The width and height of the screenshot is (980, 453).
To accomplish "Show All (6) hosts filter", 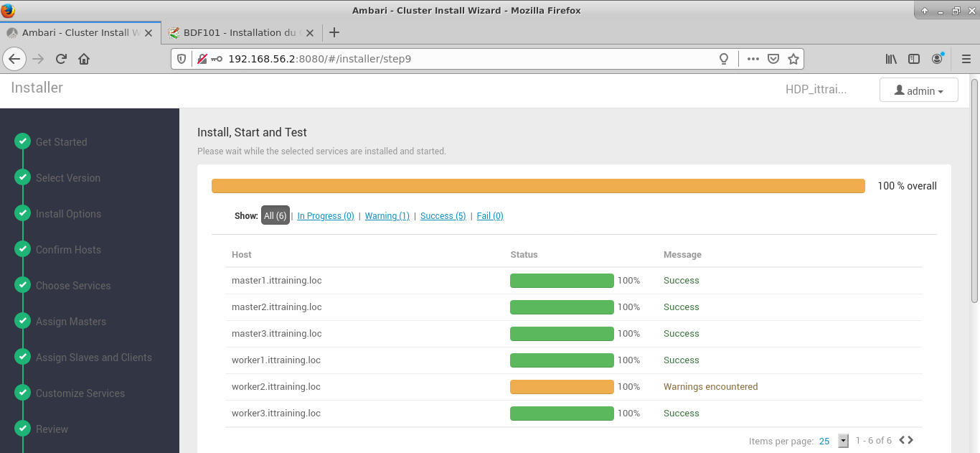I will pyautogui.click(x=275, y=216).
